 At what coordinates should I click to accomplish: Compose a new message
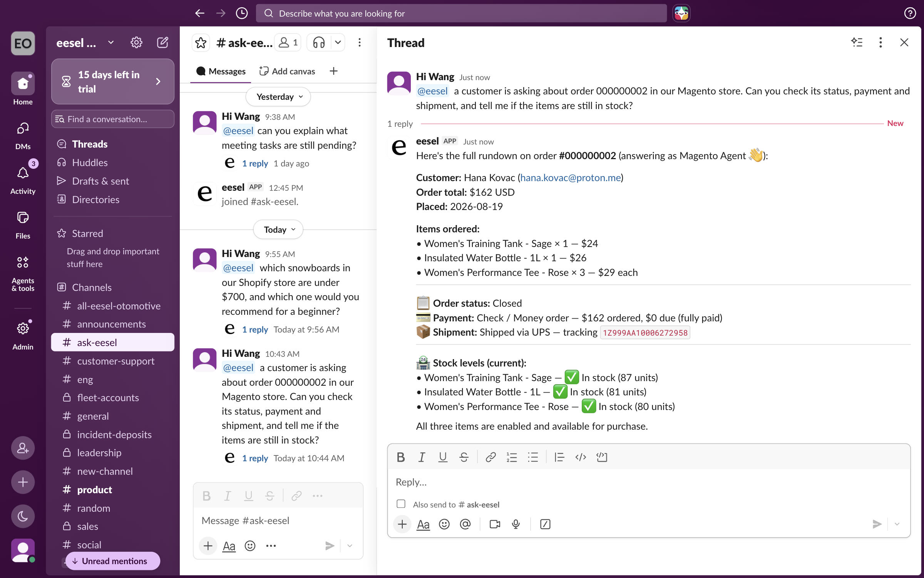[x=162, y=42]
